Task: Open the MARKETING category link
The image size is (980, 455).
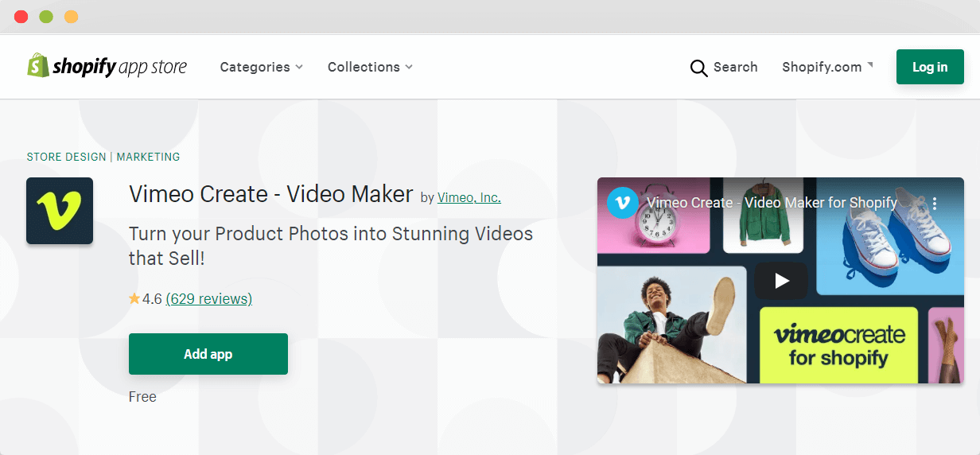Action: tap(148, 157)
